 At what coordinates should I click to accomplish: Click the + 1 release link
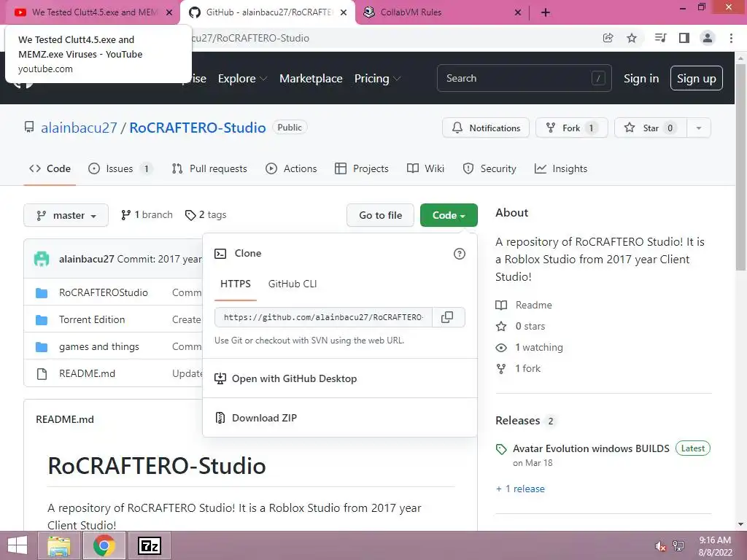point(520,489)
